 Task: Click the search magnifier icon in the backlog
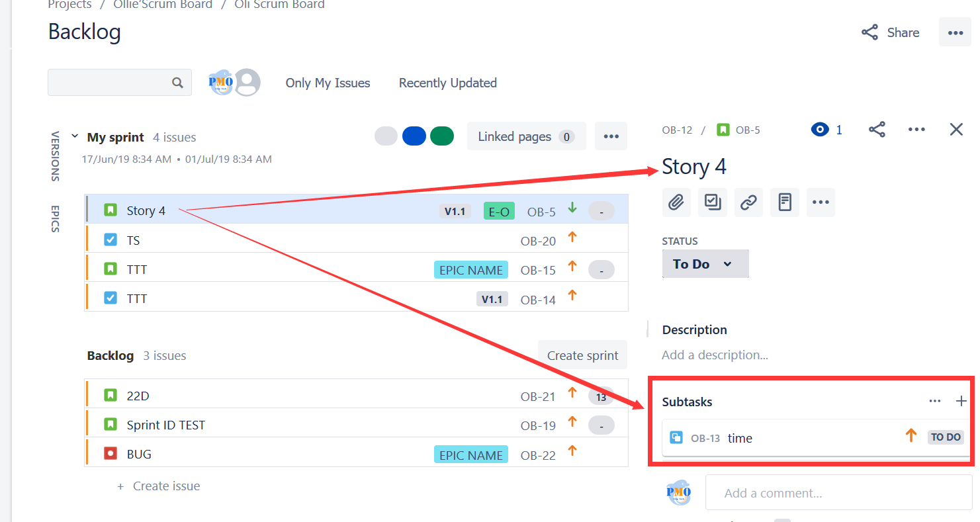[x=177, y=82]
